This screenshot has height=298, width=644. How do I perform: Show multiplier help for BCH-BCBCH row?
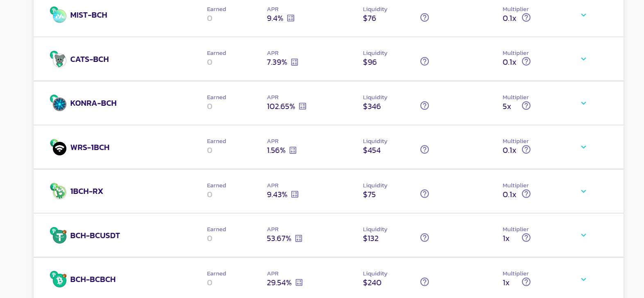[526, 282]
